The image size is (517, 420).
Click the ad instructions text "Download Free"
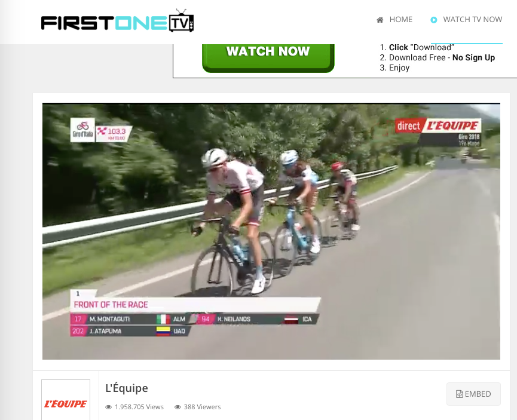417,58
